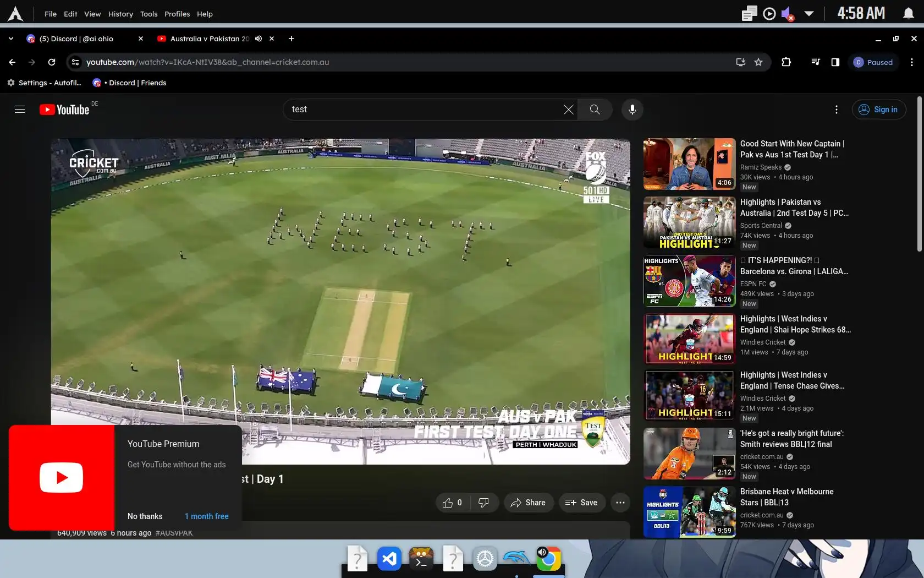Image resolution: width=924 pixels, height=578 pixels.
Task: Open the terminal app from the dock
Action: [421, 559]
